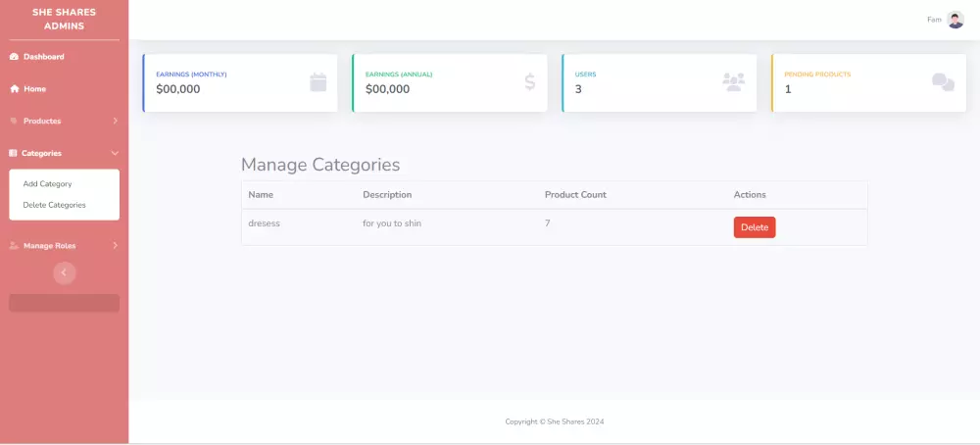Select Delete Categories link
This screenshot has height=445, width=980.
coord(54,205)
